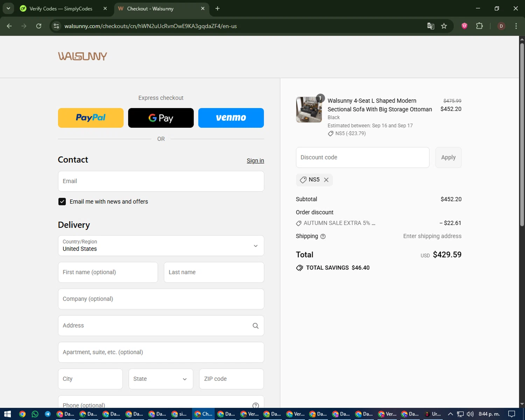
Task: Click the AUTUMN SALE EXTRA 5% discount text
Action: coord(339,223)
